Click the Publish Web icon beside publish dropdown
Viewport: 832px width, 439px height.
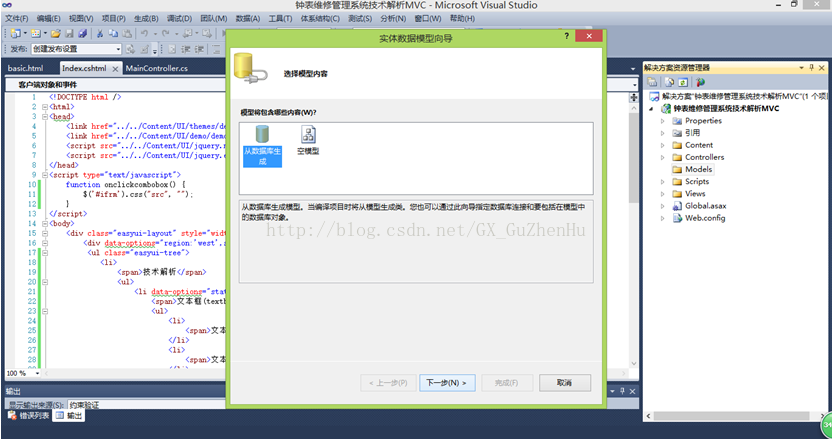[x=131, y=49]
